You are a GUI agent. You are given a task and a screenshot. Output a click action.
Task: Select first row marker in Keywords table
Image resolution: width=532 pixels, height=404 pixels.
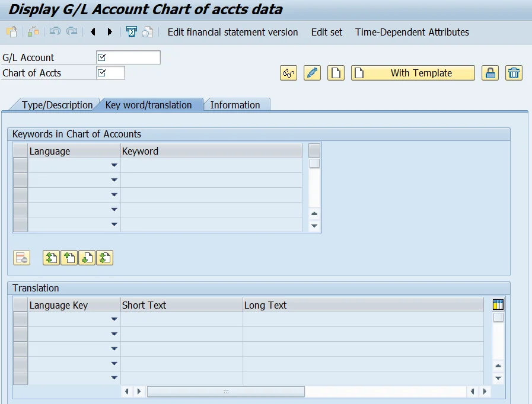pyautogui.click(x=20, y=165)
